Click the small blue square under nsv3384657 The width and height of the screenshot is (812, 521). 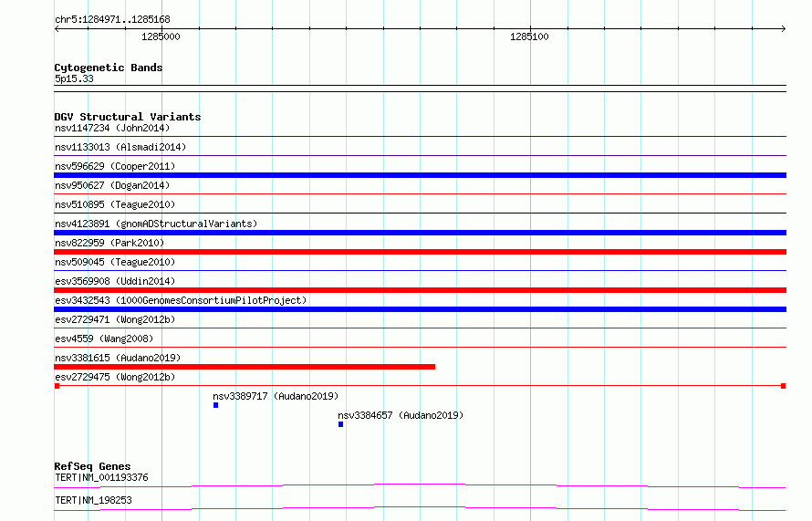pos(340,424)
